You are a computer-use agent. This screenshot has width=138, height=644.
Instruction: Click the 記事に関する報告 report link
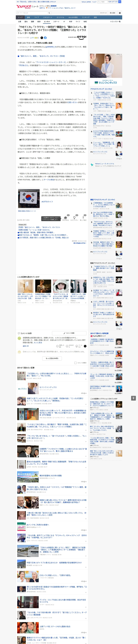24,220
